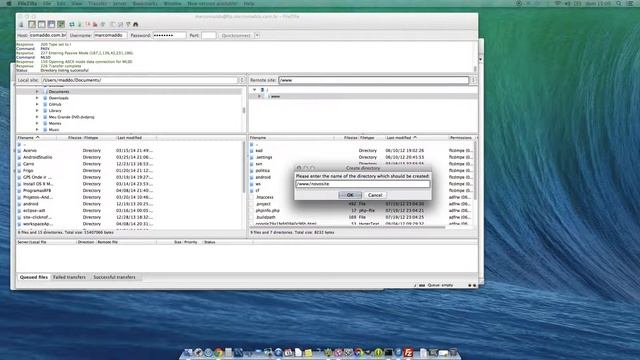
Task: Click the Remote site path field
Action: coord(373,80)
